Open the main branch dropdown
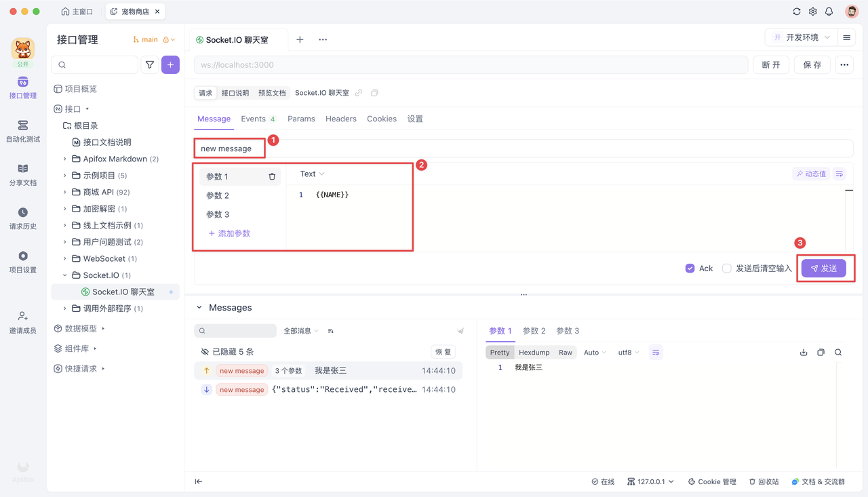Image resolution: width=868 pixels, height=497 pixels. point(154,39)
